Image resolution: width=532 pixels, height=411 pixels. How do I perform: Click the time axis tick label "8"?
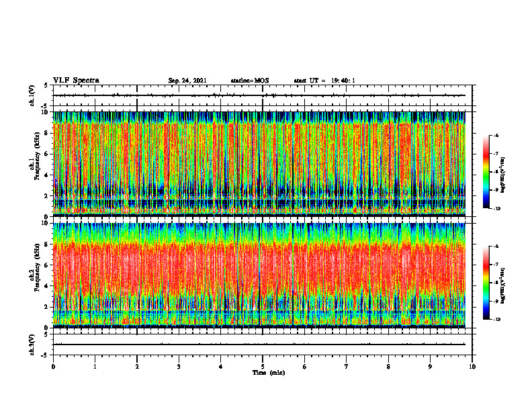[388, 367]
